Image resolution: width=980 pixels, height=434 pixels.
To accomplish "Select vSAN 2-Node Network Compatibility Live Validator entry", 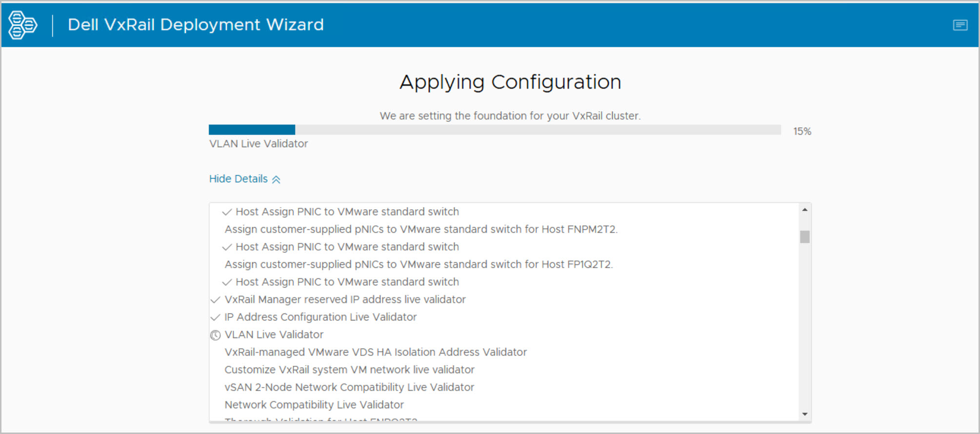I will click(x=349, y=387).
